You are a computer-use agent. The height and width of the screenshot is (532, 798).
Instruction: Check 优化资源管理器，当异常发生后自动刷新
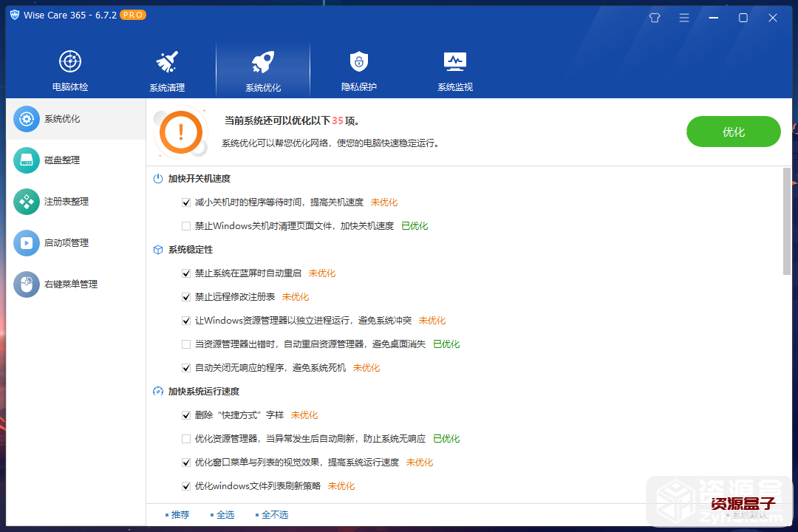(x=186, y=438)
